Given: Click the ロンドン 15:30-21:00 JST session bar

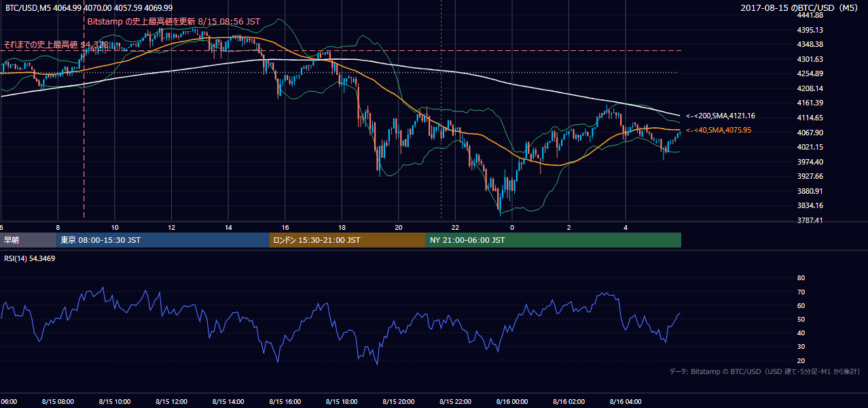Looking at the screenshot, I should [x=348, y=240].
